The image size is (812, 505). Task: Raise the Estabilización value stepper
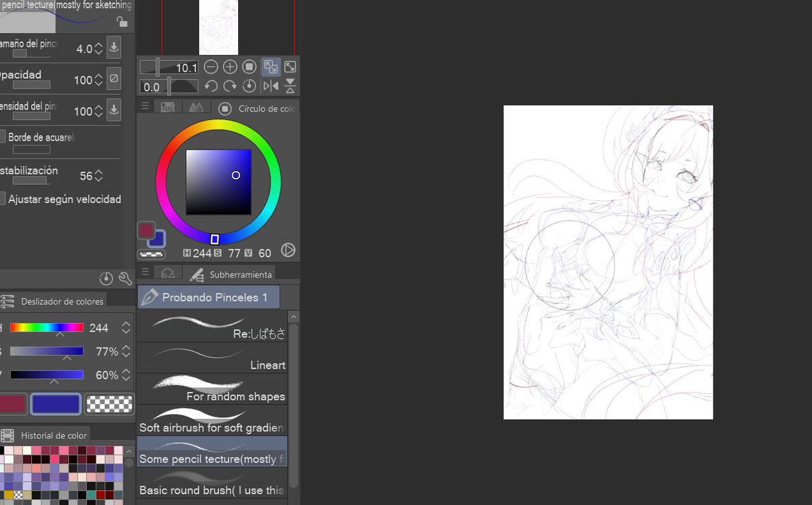(x=98, y=172)
